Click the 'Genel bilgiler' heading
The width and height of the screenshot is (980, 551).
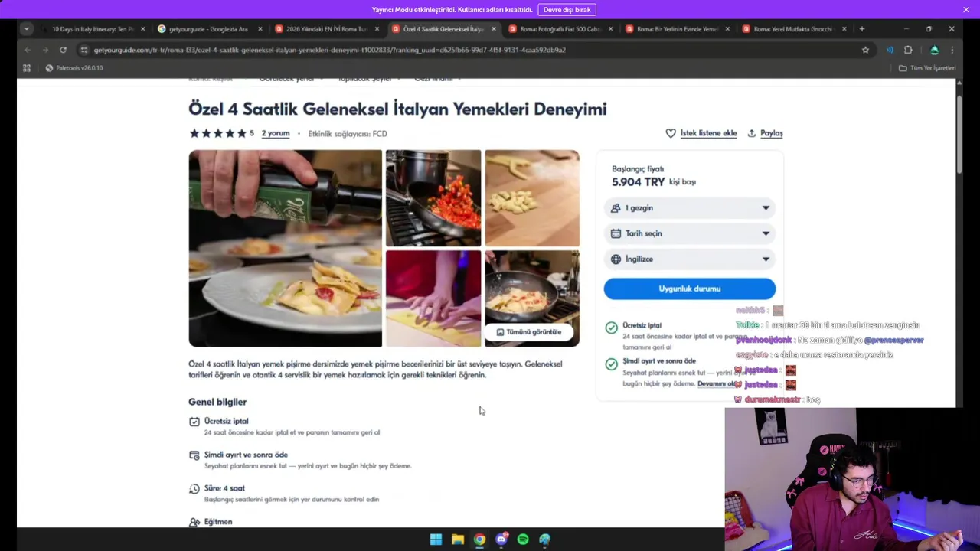click(217, 402)
